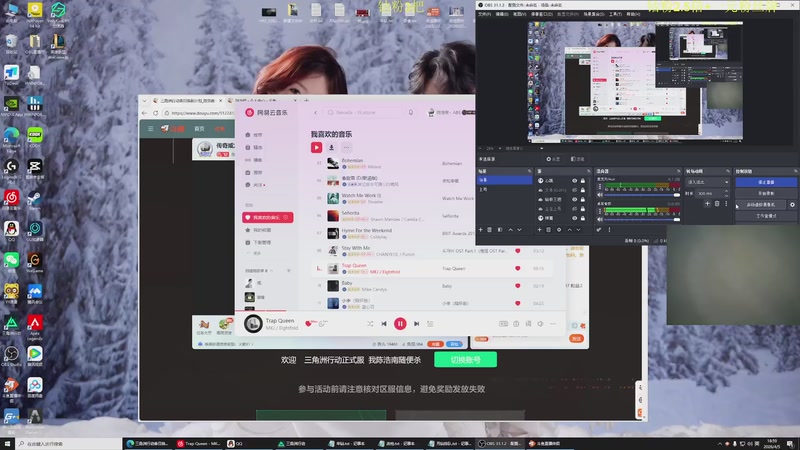This screenshot has height=450, width=800.
Task: Open virtual camera settings gear in OBS
Action: [x=792, y=205]
